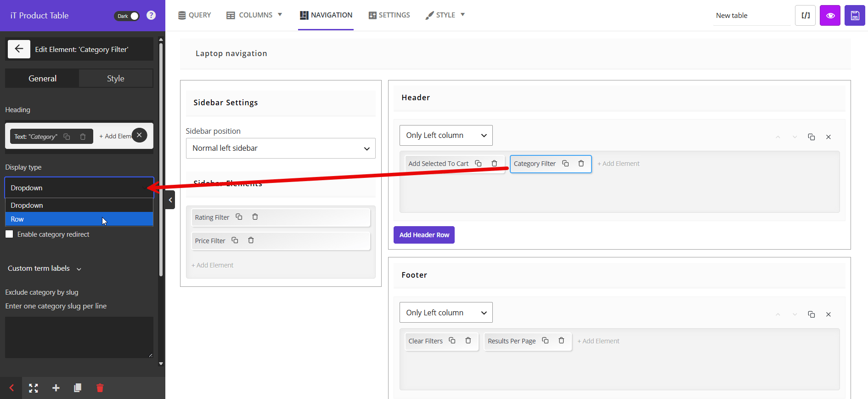Screen dimensions: 868x399
Task: Click the red trash icon in bottom bar
Action: coord(100,388)
